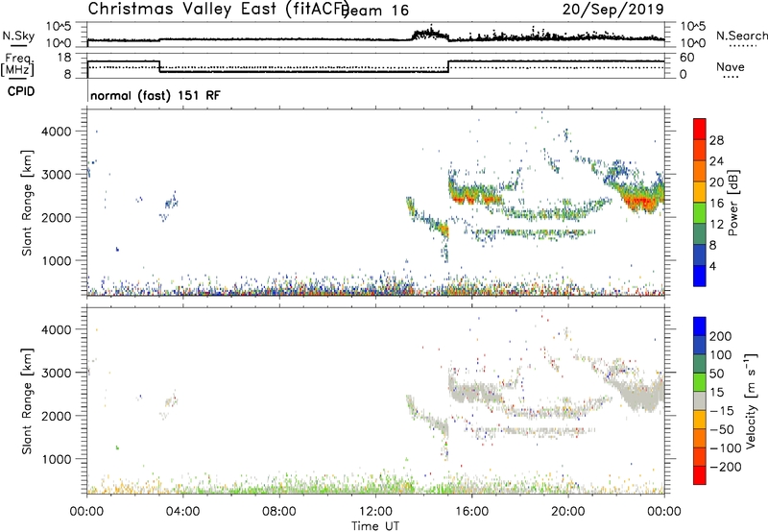Viewport: 768px width, 532px height.
Task: Click the '18' frequency axis value
Action: coord(63,58)
